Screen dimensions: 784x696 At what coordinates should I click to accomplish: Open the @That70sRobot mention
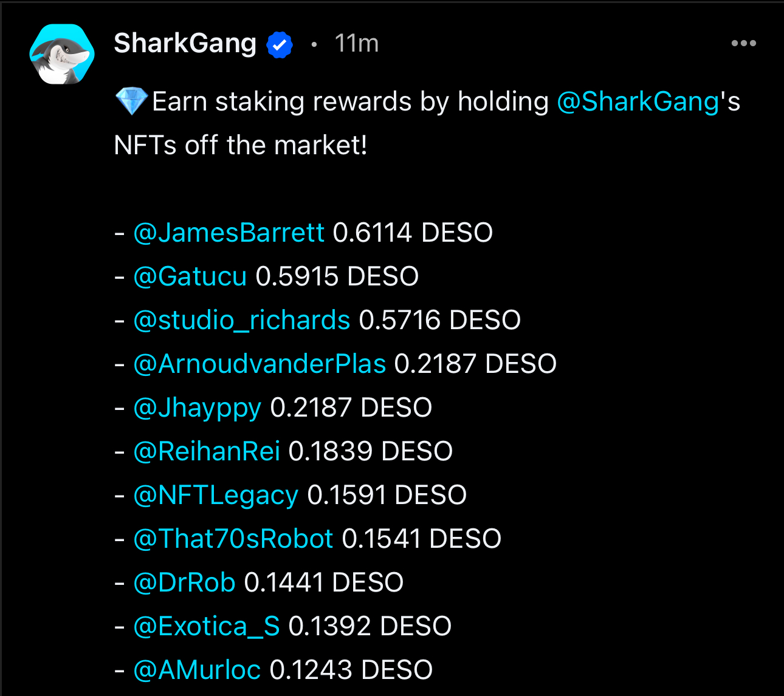tap(233, 539)
